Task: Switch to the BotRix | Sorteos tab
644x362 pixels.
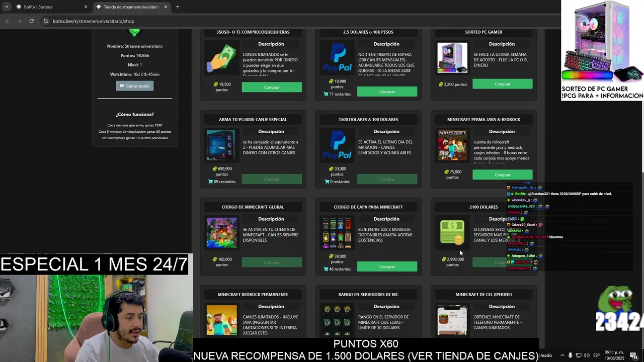Action: (x=50, y=7)
